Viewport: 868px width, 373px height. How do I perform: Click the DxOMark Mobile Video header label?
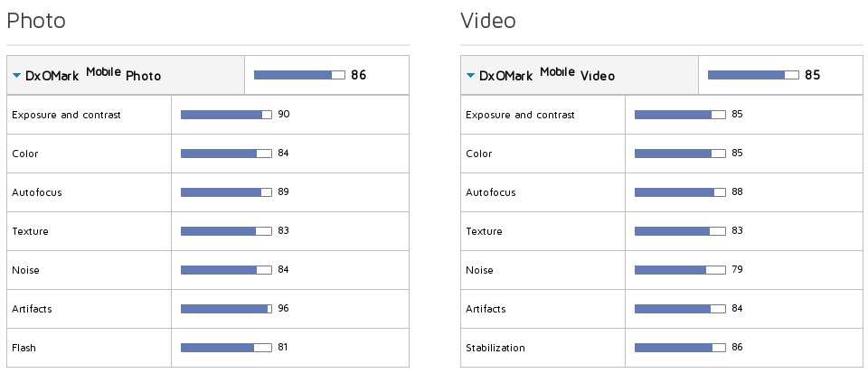click(547, 75)
